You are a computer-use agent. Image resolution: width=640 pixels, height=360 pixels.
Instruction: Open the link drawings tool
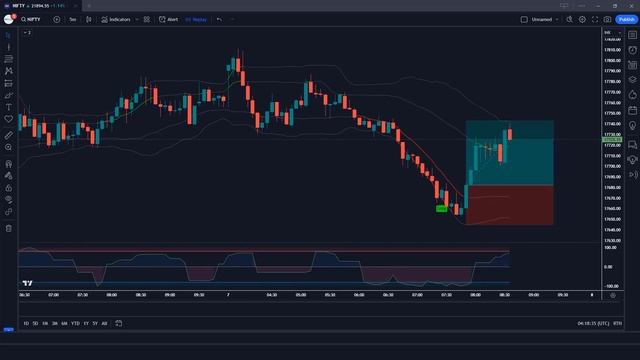point(8,211)
